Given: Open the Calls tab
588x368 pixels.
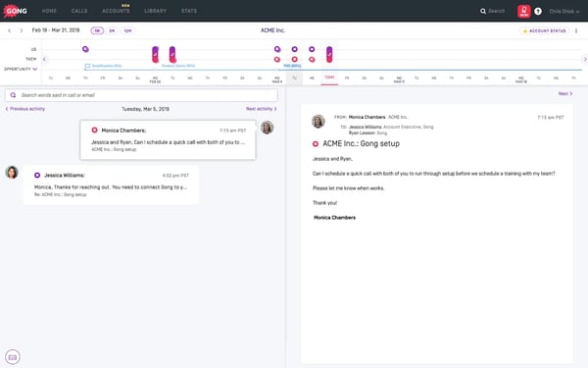Looking at the screenshot, I should click(x=79, y=11).
